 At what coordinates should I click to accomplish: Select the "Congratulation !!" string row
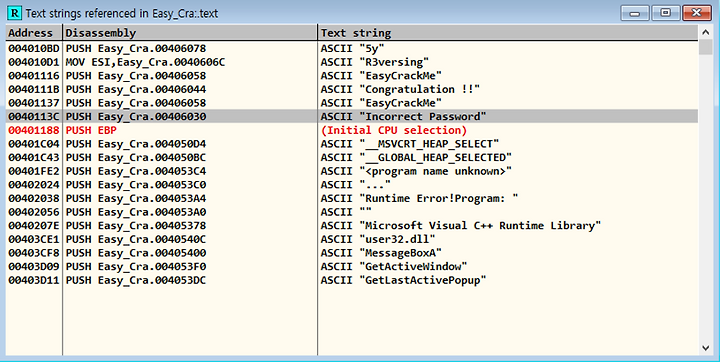352,89
